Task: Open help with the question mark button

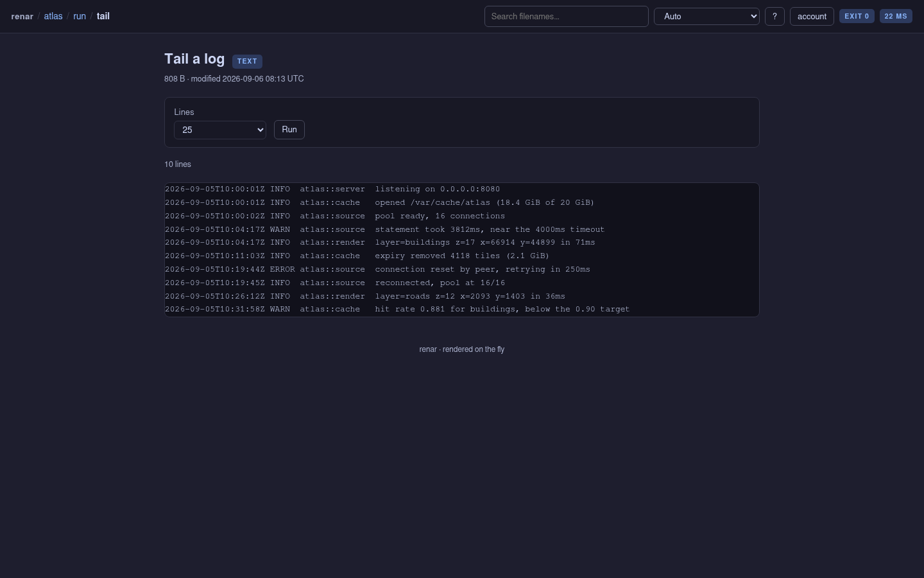Action: click(774, 16)
